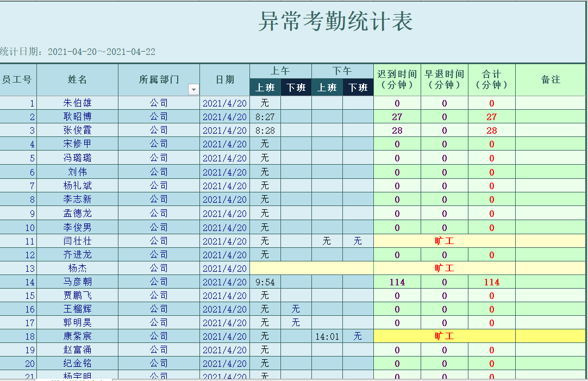
Task: Select the name cell 杨杰
Action: [x=78, y=268]
